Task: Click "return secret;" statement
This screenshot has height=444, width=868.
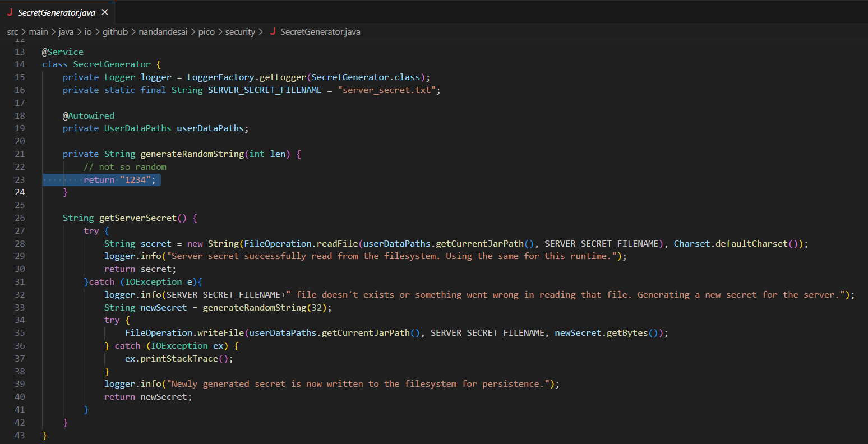Action: (x=140, y=269)
